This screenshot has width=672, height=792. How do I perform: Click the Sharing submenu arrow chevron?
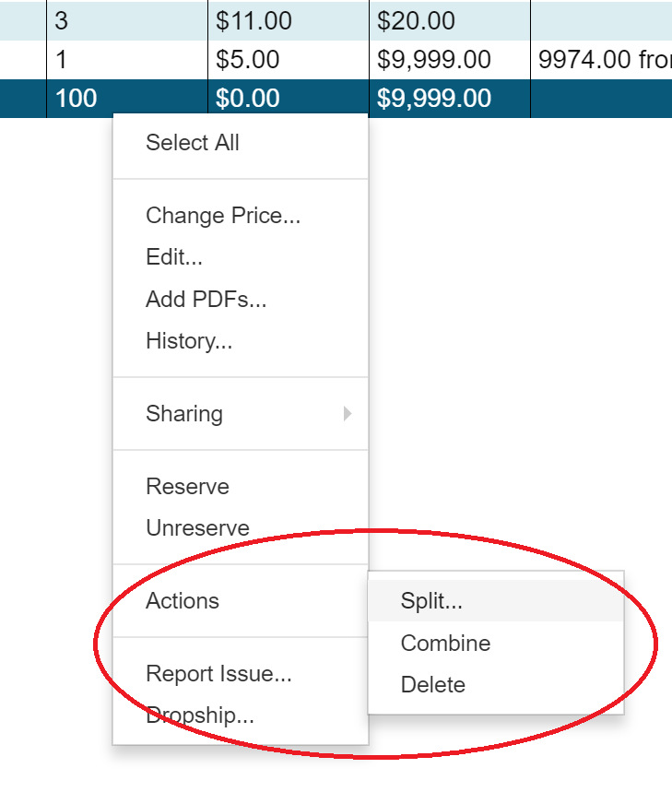(348, 414)
